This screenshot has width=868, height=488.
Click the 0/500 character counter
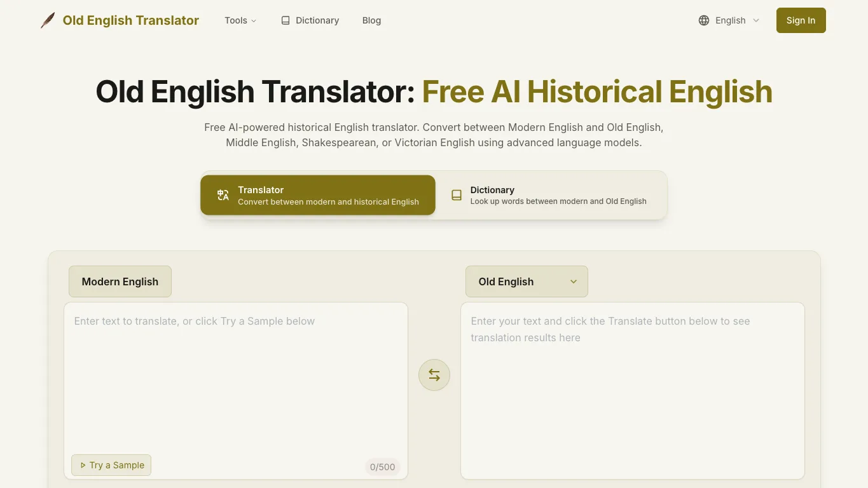tap(383, 467)
